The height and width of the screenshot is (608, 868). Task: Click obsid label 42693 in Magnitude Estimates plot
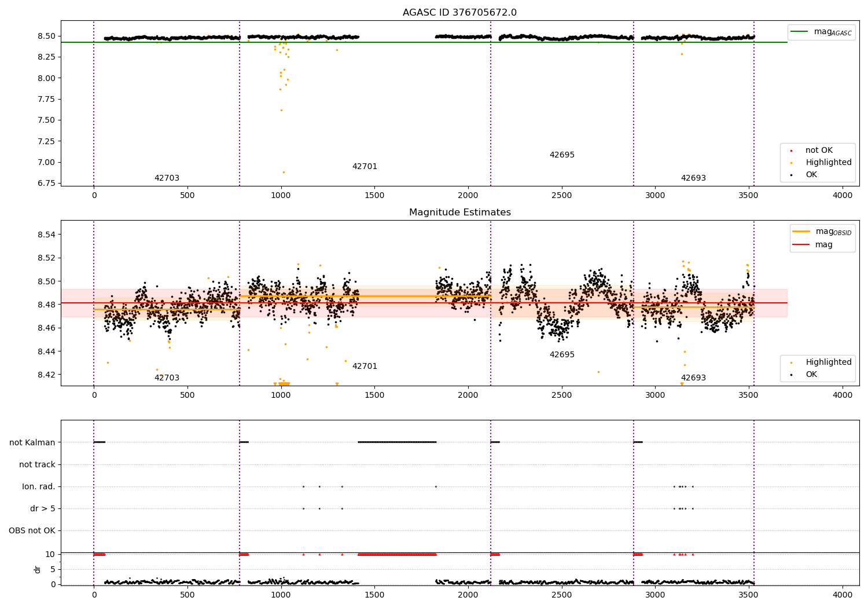coord(693,378)
